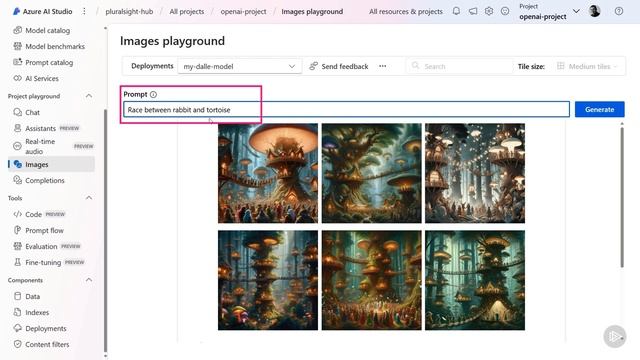Image resolution: width=640 pixels, height=360 pixels.
Task: Click the AI Services sidebar icon
Action: coord(18,78)
